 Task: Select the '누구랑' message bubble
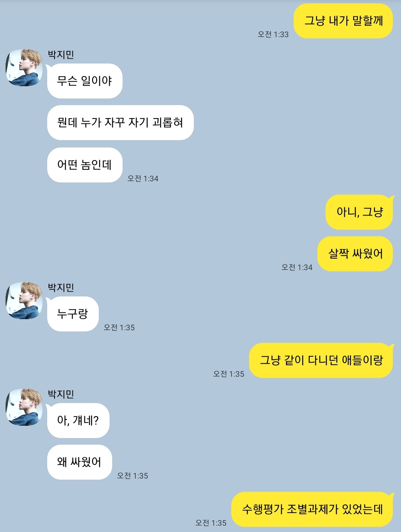point(73,314)
